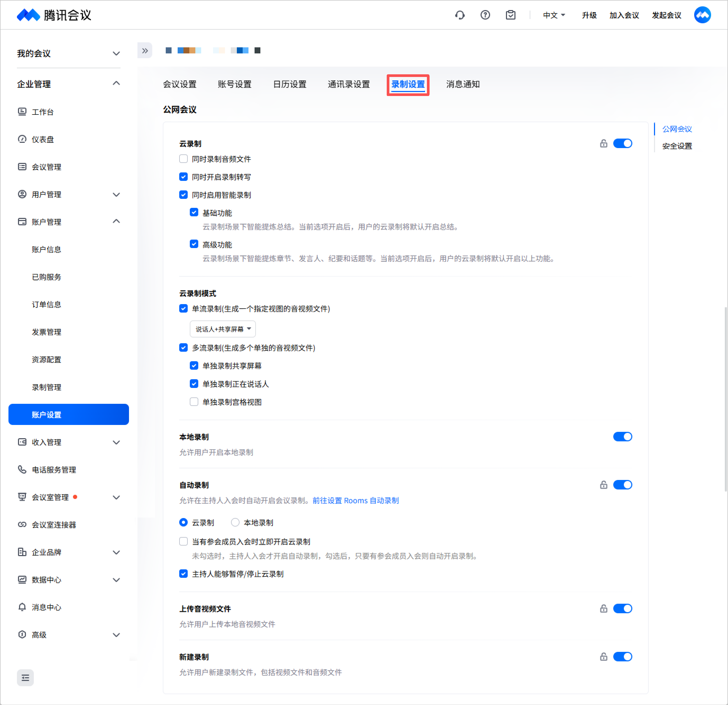Click the lock icon beside 自动录制 toggle
728x705 pixels.
[603, 485]
